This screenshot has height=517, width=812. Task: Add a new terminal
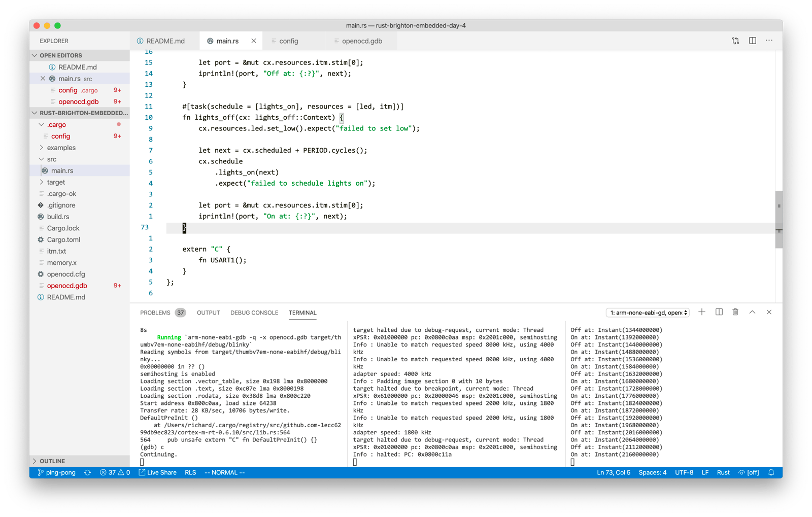tap(702, 313)
